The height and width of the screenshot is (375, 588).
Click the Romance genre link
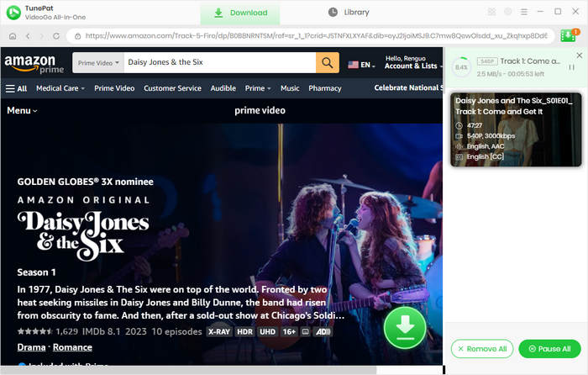[72, 347]
